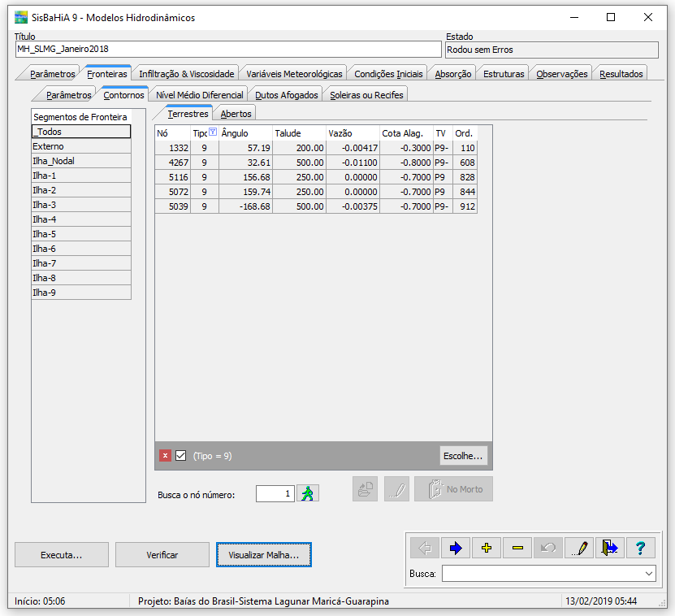
Task: Click the Vazão cell -0.00375
Action: tap(353, 206)
